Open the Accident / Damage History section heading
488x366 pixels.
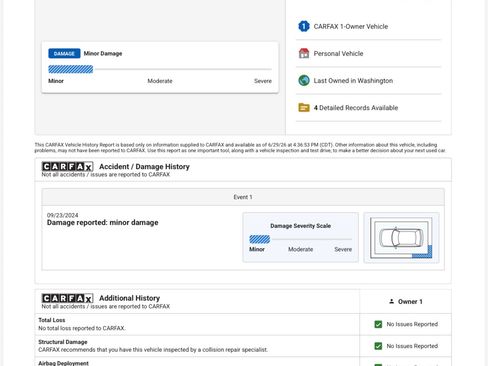click(x=144, y=166)
